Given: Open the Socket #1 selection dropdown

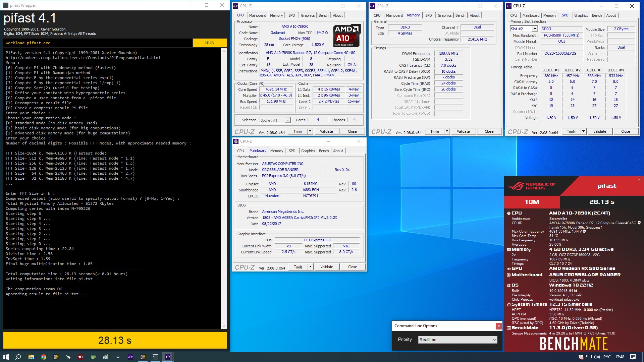Looking at the screenshot, I should pos(275,120).
